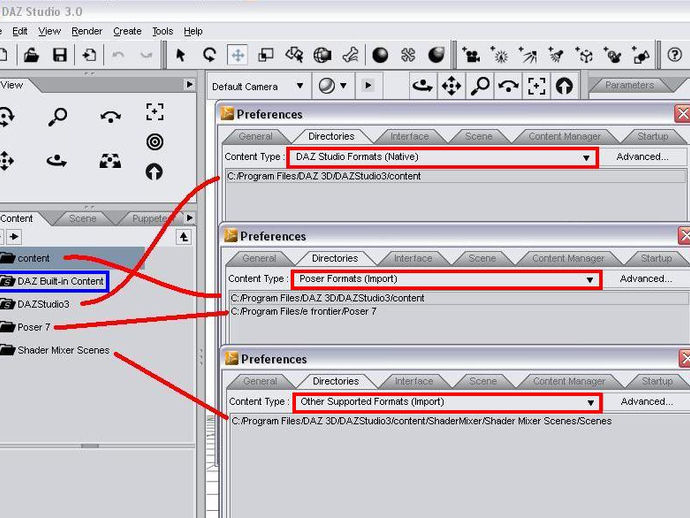This screenshot has height=518, width=690.
Task: Save the scene with the floppy disk icon
Action: tap(59, 55)
